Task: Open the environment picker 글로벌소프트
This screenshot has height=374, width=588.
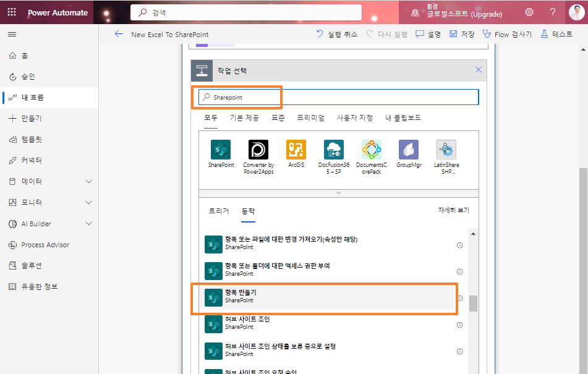Action: pyautogui.click(x=456, y=12)
